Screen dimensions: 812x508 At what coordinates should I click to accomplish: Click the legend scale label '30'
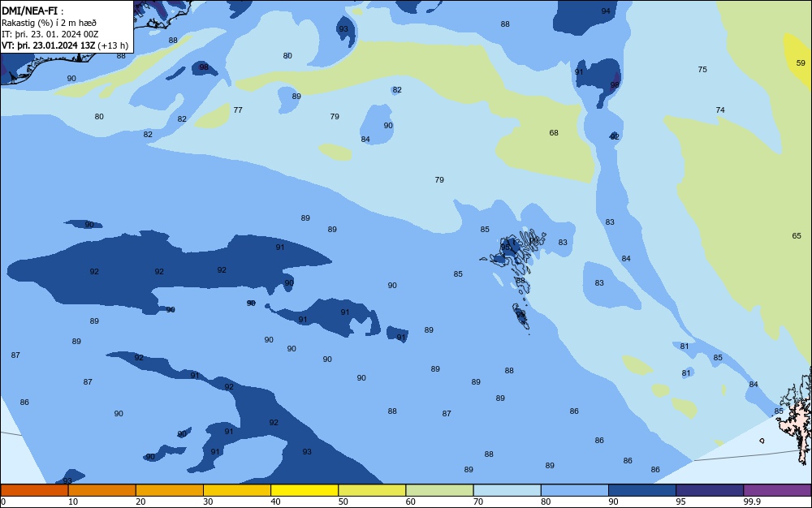click(208, 502)
